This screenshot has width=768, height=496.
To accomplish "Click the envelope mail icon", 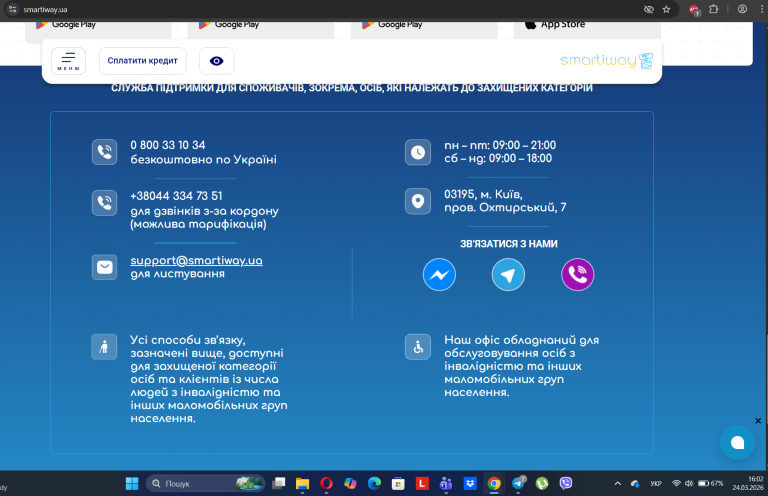I will point(104,267).
